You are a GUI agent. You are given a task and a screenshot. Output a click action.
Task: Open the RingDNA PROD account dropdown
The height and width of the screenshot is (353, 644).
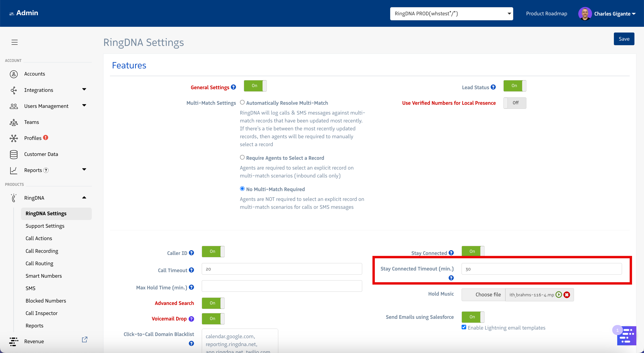(451, 13)
